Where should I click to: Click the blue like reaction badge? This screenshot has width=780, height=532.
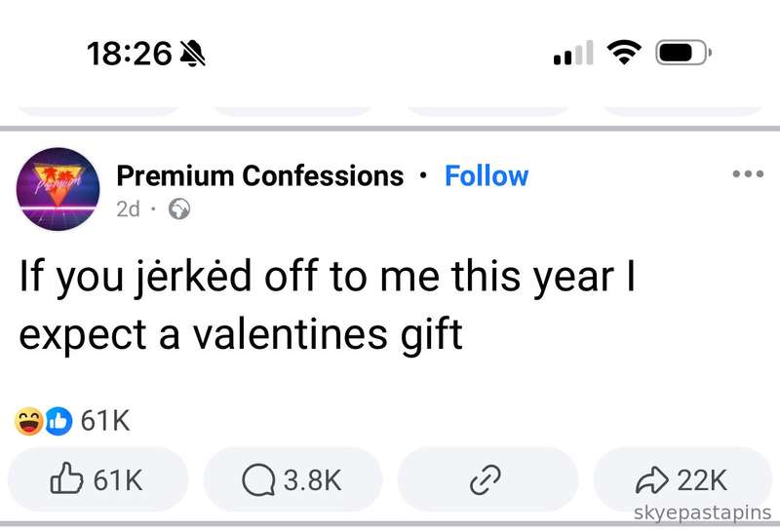tap(58, 421)
